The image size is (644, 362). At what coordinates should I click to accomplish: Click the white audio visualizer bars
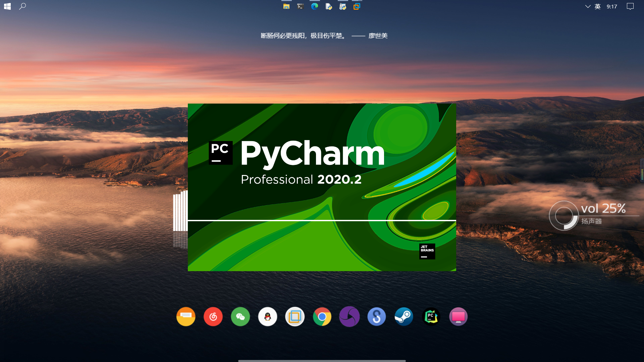tap(180, 210)
